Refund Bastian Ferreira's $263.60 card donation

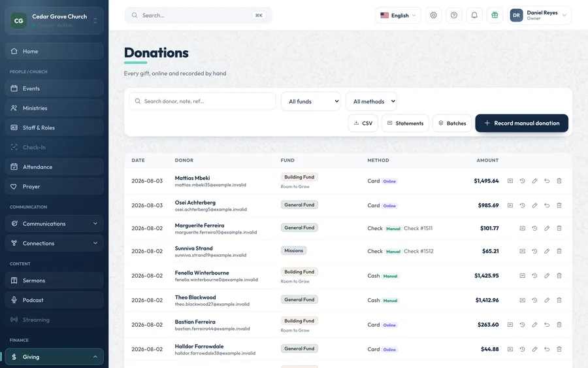coord(547,324)
